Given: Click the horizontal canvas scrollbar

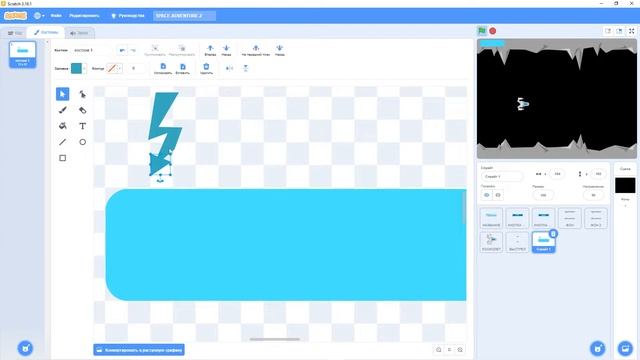Looking at the screenshot, I should (x=275, y=339).
